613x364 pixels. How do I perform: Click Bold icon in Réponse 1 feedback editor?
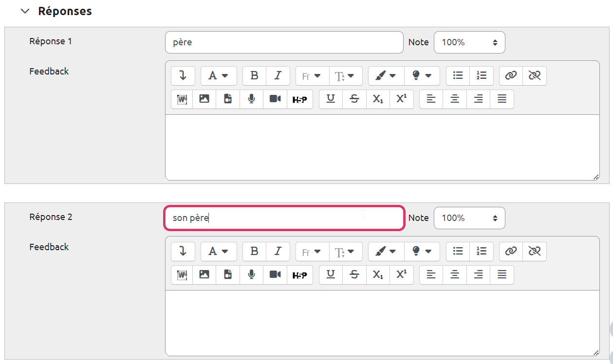tap(254, 76)
